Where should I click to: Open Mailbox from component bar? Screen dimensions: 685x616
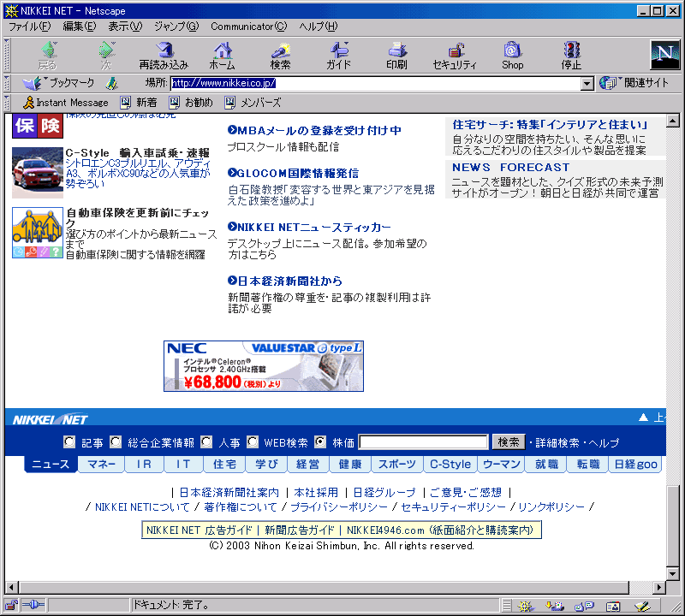tap(555, 606)
